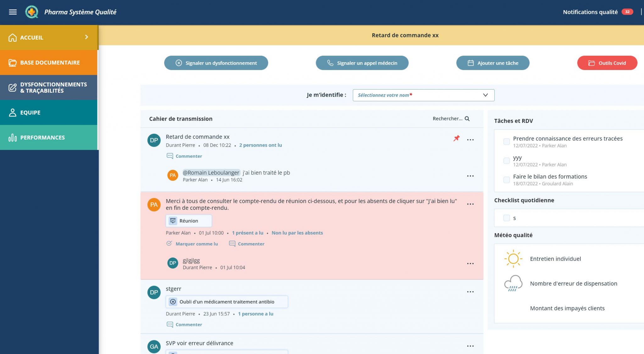This screenshot has width=644, height=354.
Task: Open three-dot menu on Parker Alan's Réunion post
Action: tap(470, 204)
